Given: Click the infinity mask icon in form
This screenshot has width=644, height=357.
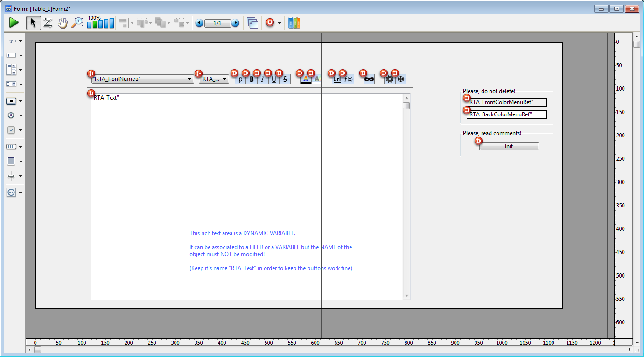Looking at the screenshot, I should coord(369,79).
